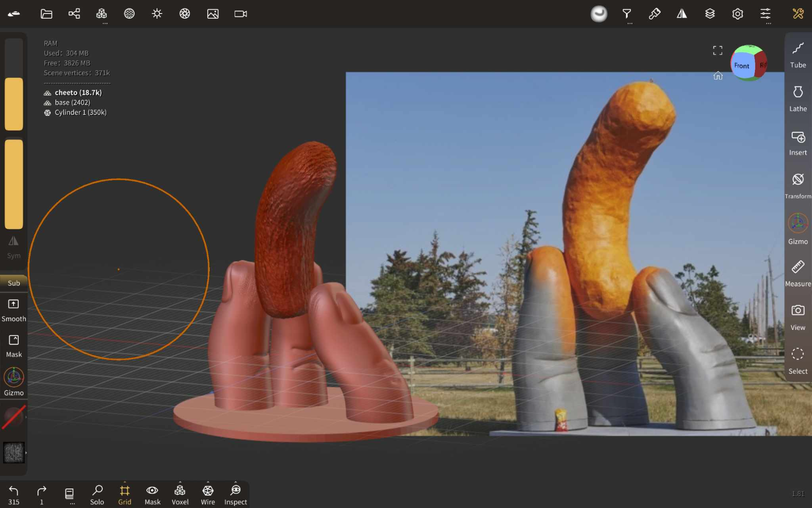
Task: Toggle Mask visibility eye
Action: pos(152,494)
